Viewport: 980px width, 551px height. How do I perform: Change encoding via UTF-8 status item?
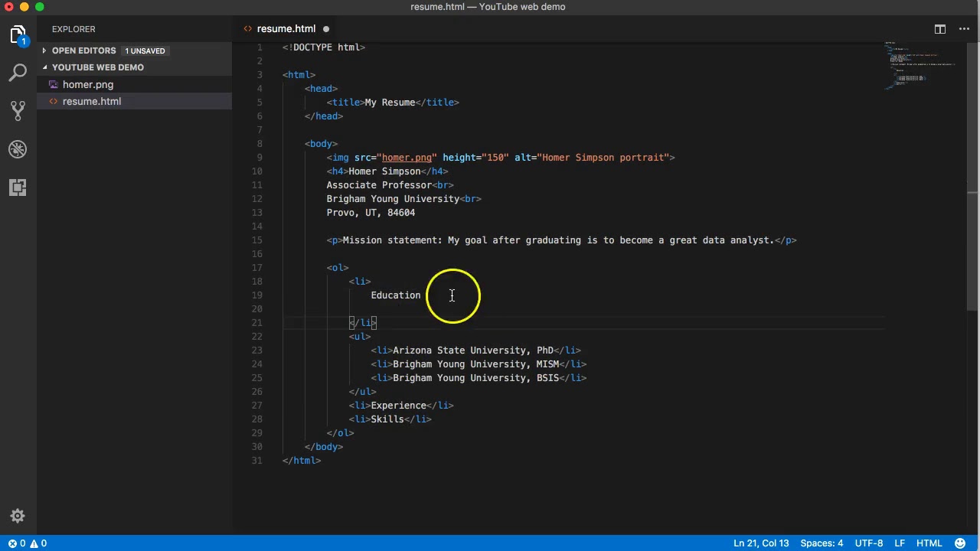click(x=869, y=543)
